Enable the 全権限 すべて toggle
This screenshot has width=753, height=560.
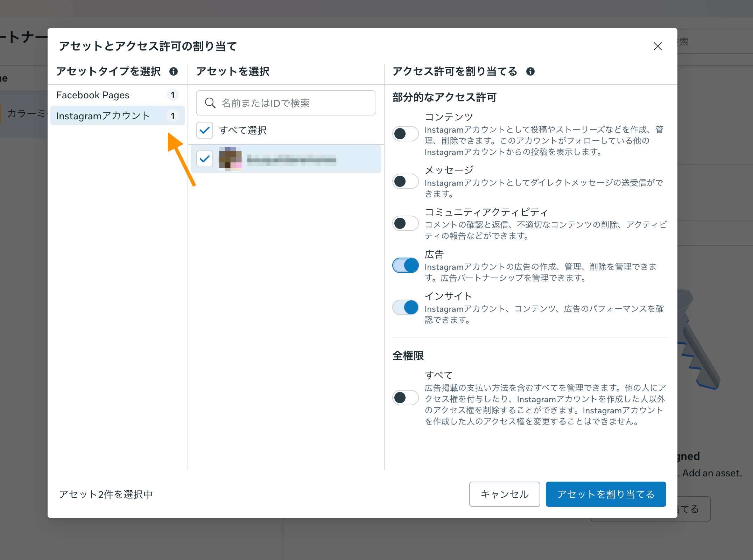(x=405, y=398)
